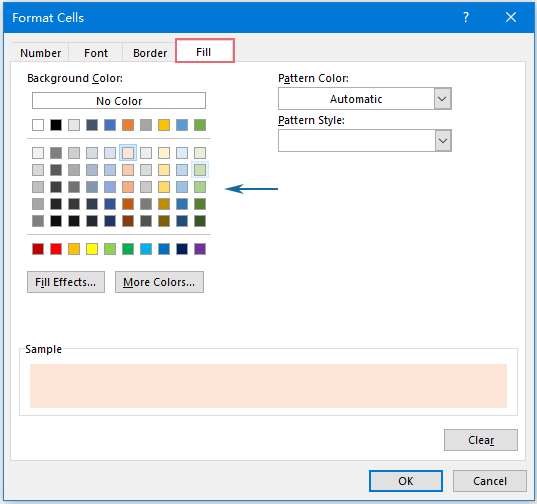
Task: Choose the green theme color swatch in top row
Action: 200,125
